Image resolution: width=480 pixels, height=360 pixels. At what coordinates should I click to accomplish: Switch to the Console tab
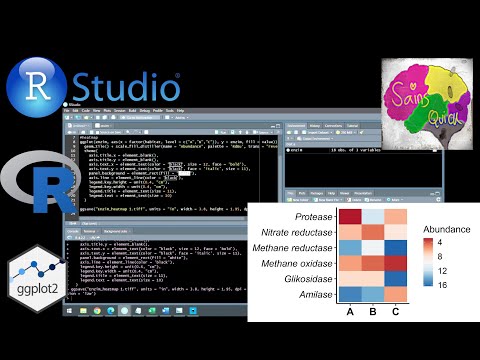tap(72, 231)
